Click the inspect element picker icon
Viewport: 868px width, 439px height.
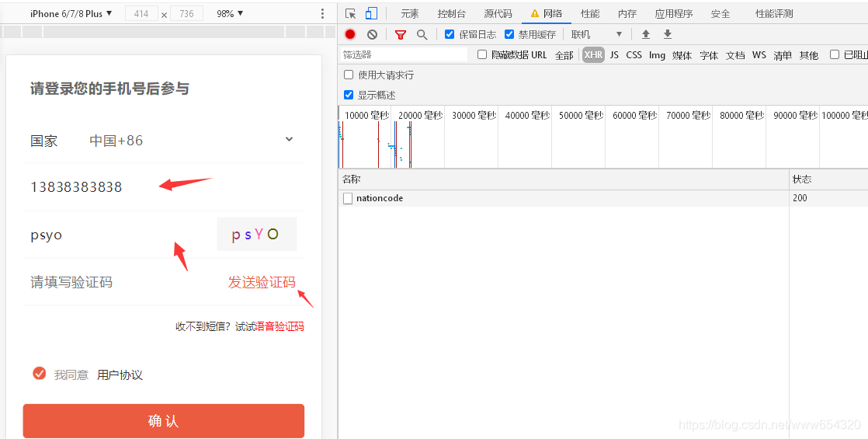(350, 13)
